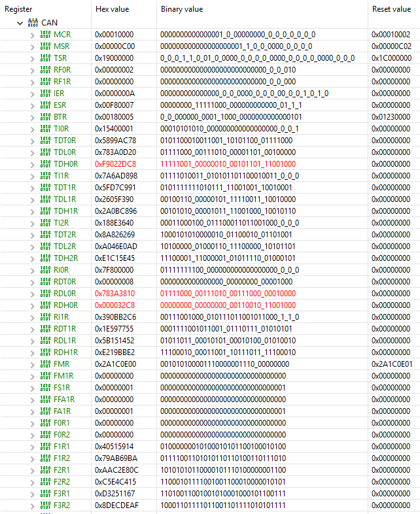Select the TDT2R register row label
Image resolution: width=420 pixels, height=514 pixels.
pyautogui.click(x=65, y=235)
